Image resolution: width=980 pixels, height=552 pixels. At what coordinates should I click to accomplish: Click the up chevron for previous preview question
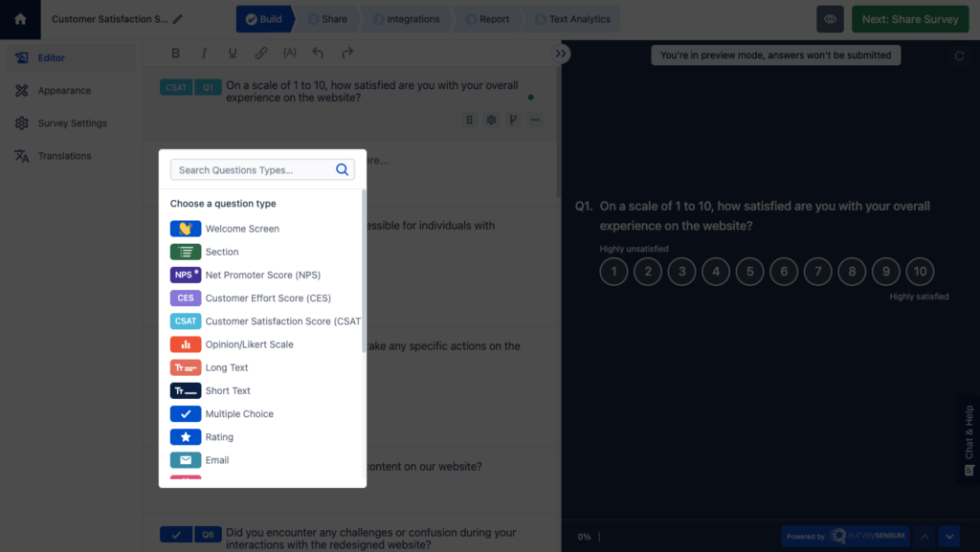tap(924, 536)
